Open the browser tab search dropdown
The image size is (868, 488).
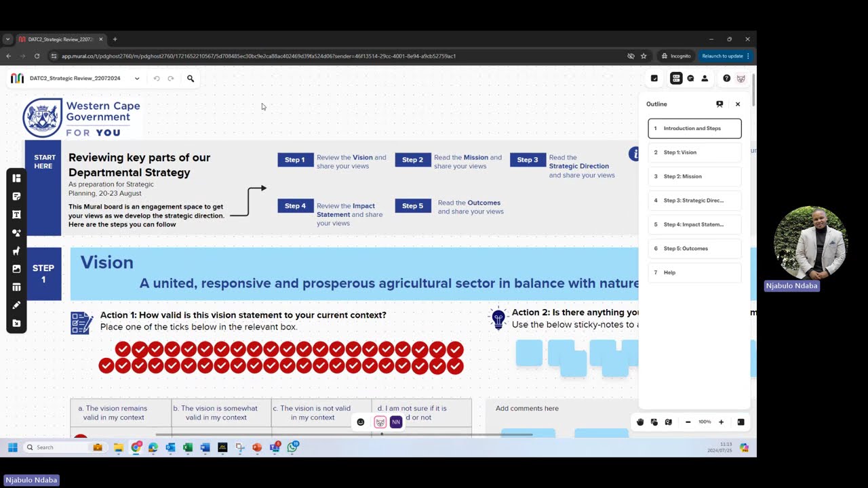7,39
